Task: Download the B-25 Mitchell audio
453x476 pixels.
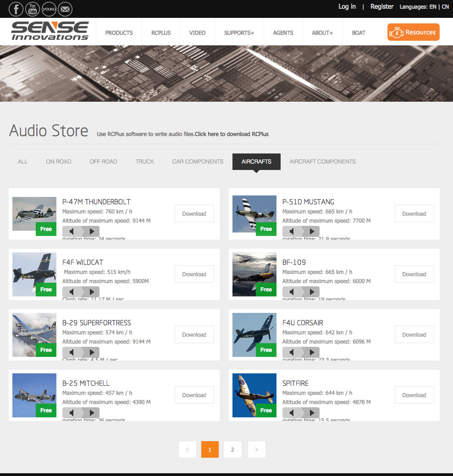Action: (194, 395)
